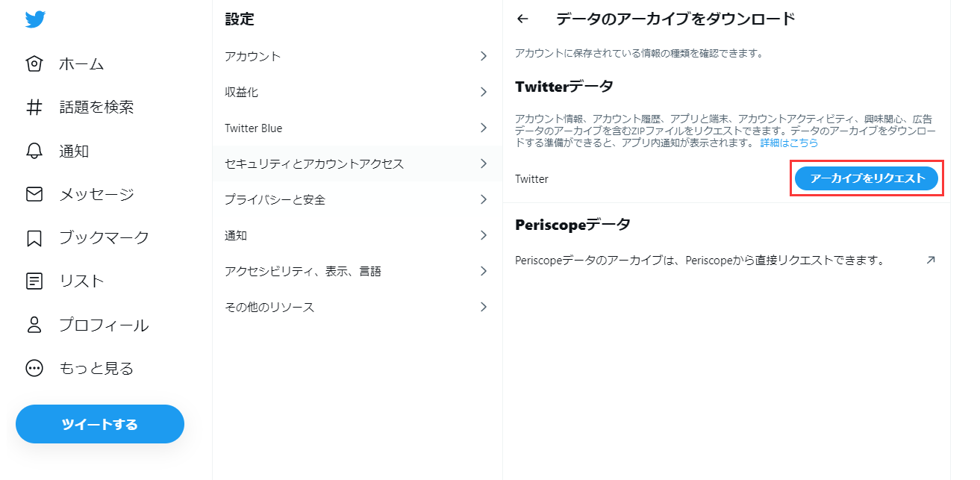This screenshot has height=480, width=980.
Task: Open the Periscope external link arrow
Action: [931, 261]
